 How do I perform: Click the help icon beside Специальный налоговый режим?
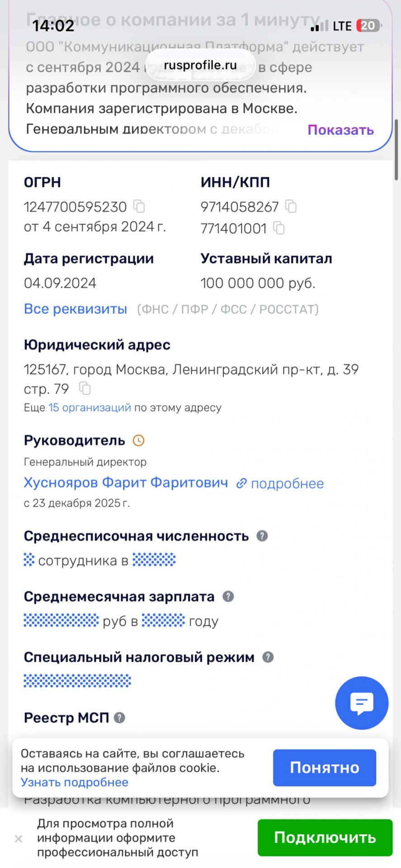268,657
